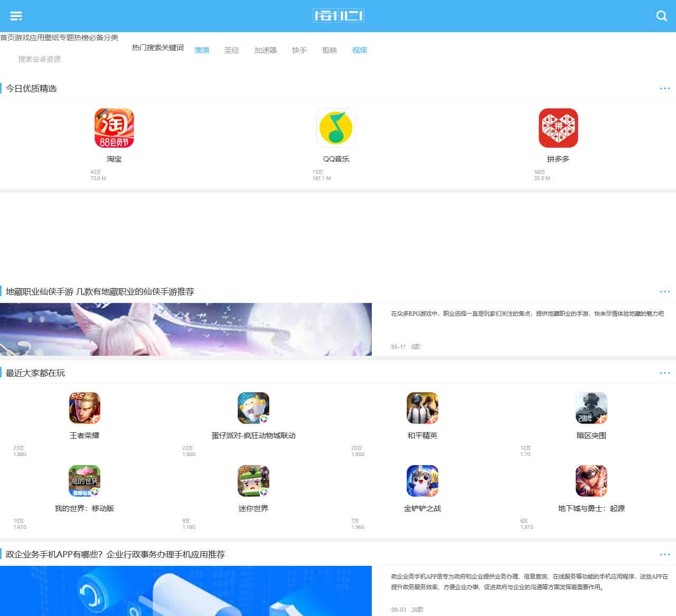Open the 王者荣耀 game icon

pos(84,408)
